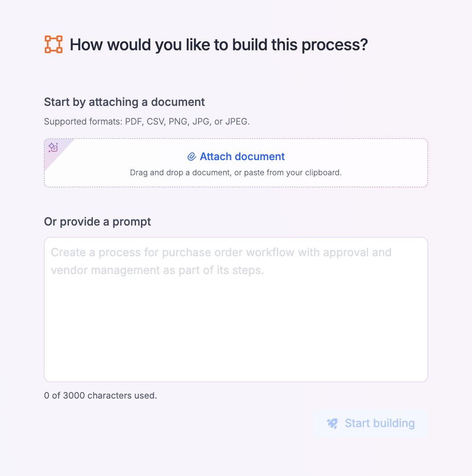
Task: Click the 'How would you like to build' heading
Action: click(x=219, y=45)
